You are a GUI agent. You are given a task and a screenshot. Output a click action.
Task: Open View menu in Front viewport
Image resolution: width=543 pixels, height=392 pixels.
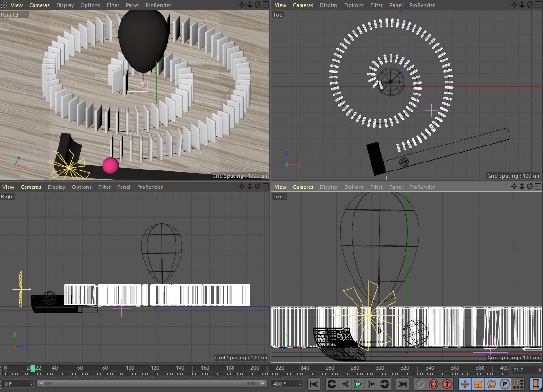point(281,187)
